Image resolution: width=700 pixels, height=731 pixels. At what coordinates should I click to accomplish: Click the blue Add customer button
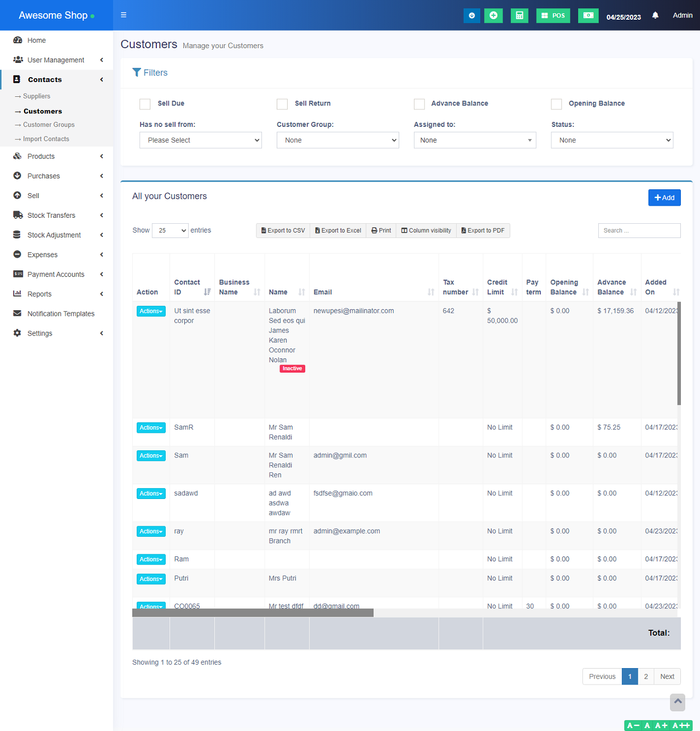pyautogui.click(x=664, y=198)
